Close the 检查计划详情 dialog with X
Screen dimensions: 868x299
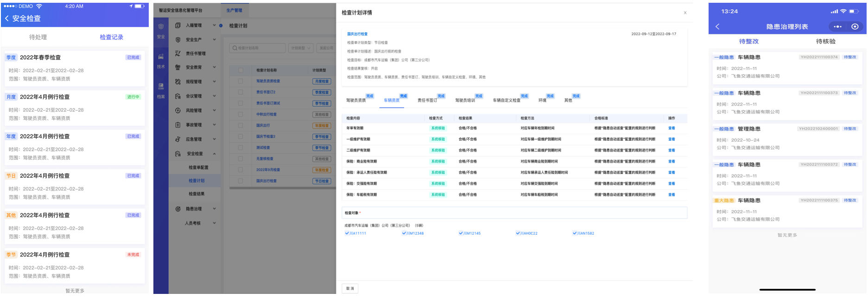click(685, 13)
